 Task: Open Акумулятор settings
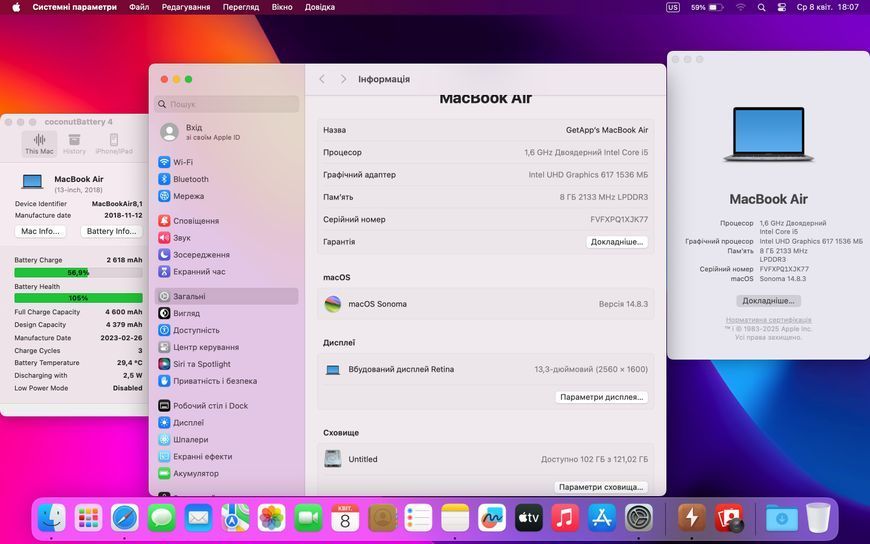tap(226, 474)
